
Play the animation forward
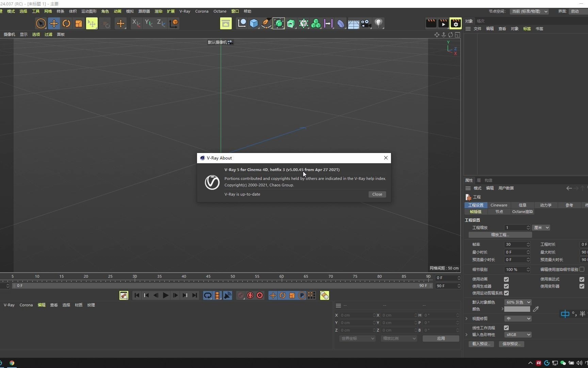165,295
